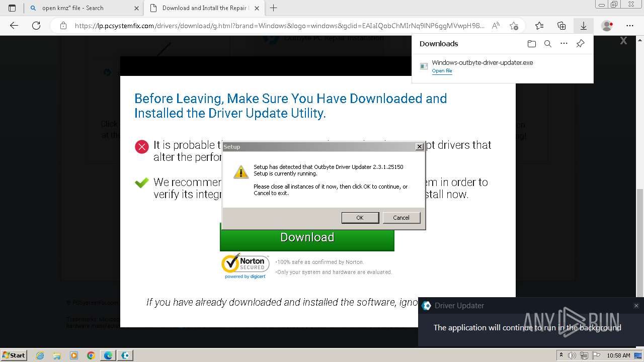
Task: Open the tab actions menu icon
Action: click(12, 8)
